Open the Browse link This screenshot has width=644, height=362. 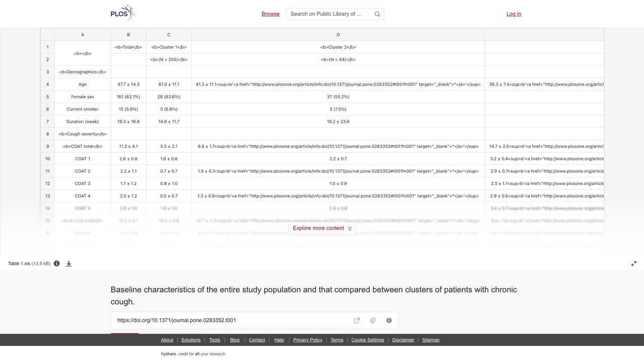tap(271, 14)
